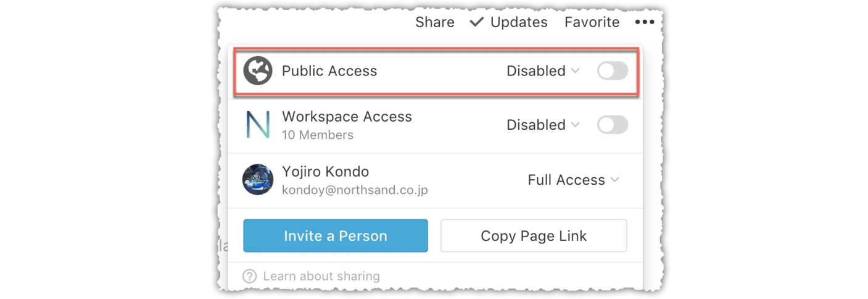Click the Workspace Access N logo icon
Image resolution: width=868 pixels, height=299 pixels.
click(258, 125)
